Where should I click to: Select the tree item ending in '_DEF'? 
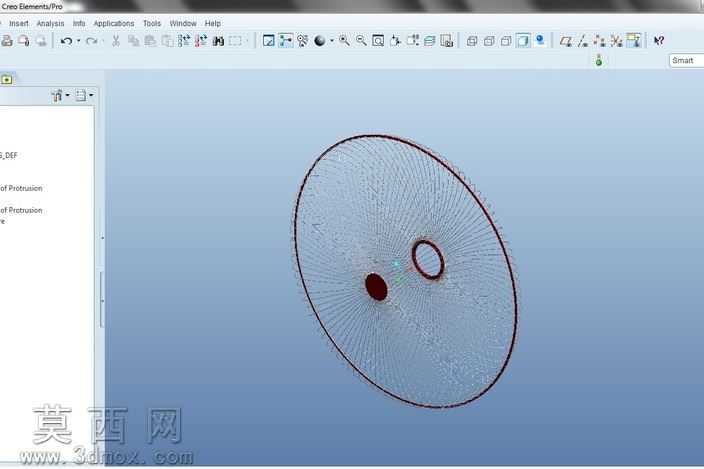[x=9, y=156]
